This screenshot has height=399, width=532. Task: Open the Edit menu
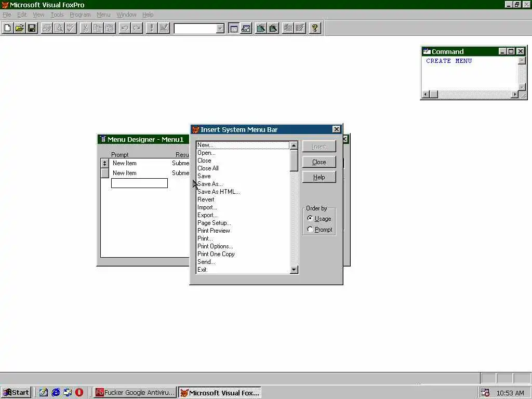pos(22,15)
